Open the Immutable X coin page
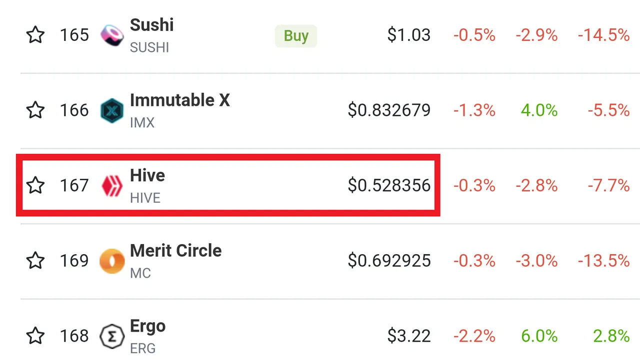Screen dimensions: 640x364 (x=180, y=100)
